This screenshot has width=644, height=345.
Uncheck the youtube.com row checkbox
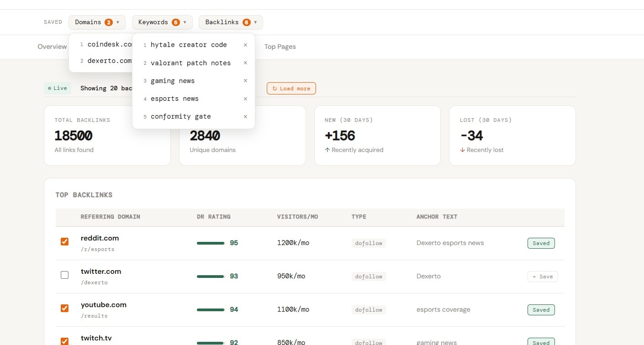coord(64,308)
